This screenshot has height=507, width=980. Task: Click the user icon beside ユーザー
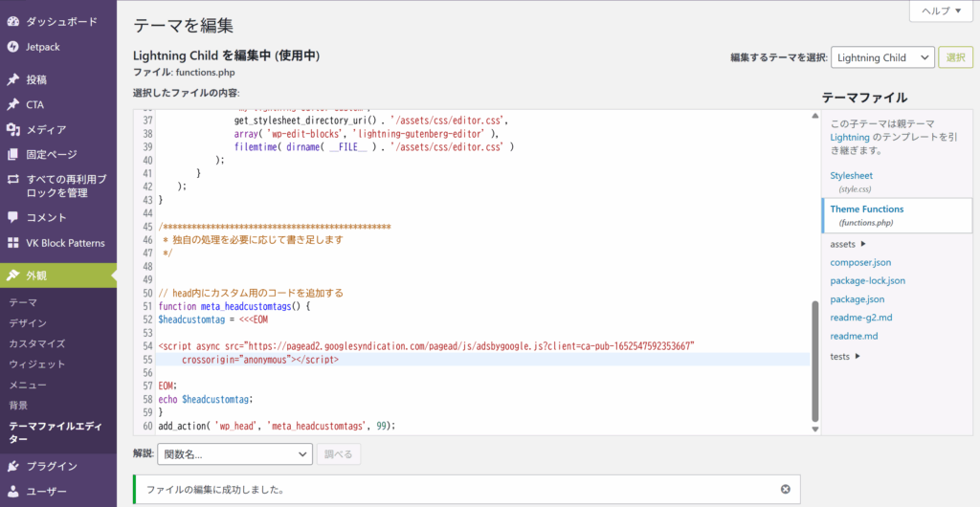[13, 492]
